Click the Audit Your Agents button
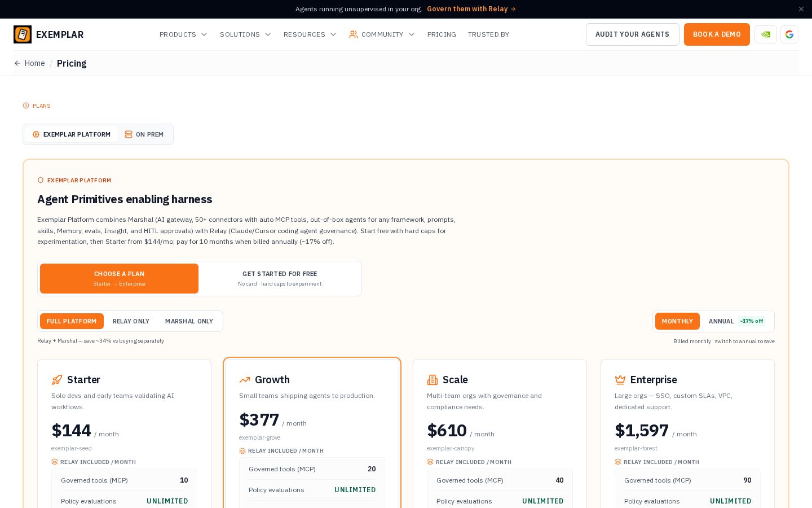The height and width of the screenshot is (508, 812). tap(632, 34)
